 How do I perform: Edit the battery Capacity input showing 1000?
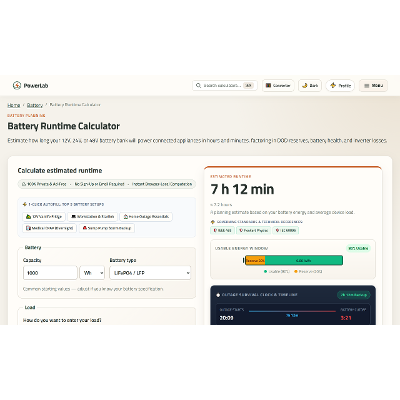[50, 273]
